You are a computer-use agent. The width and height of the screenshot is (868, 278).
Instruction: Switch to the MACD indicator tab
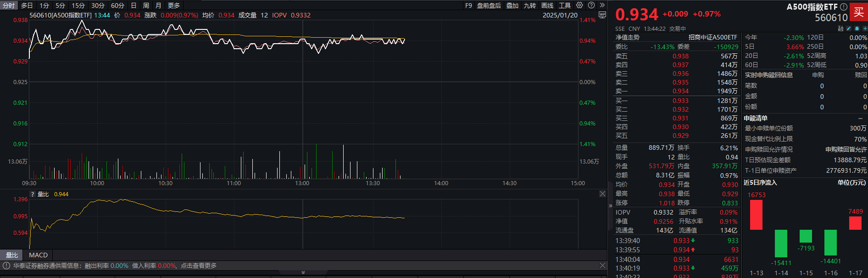click(x=38, y=255)
